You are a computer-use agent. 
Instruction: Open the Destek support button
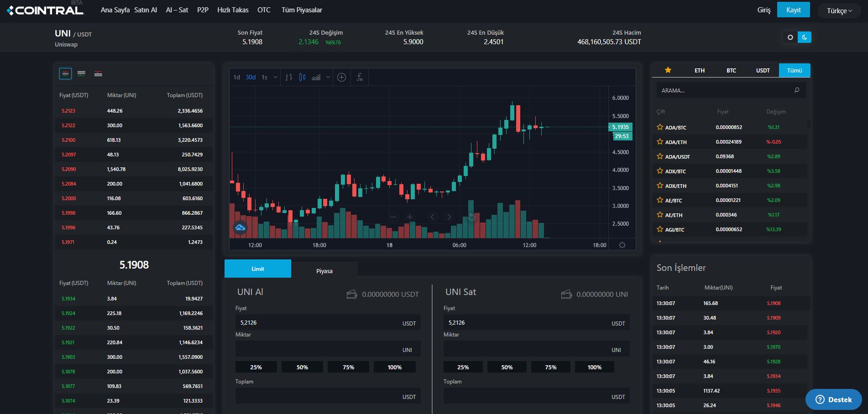pos(833,399)
